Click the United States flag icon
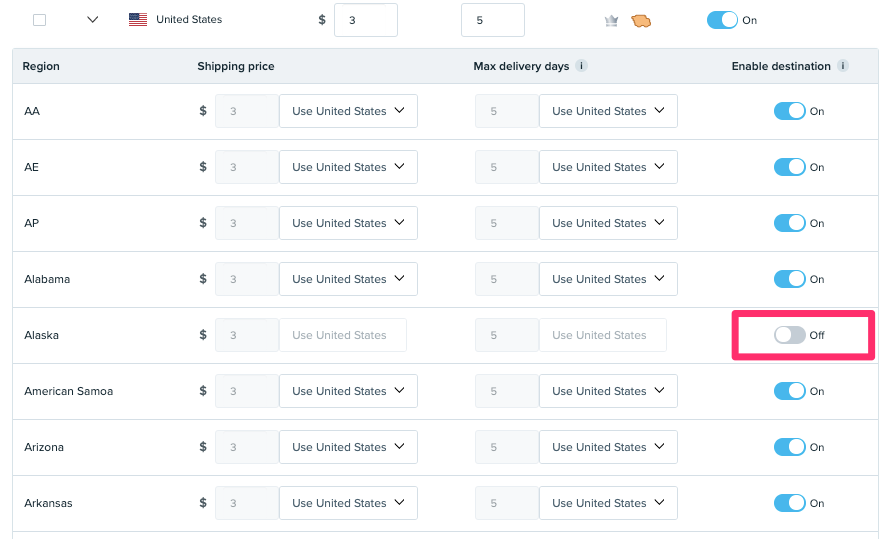The image size is (889, 539). coord(138,20)
